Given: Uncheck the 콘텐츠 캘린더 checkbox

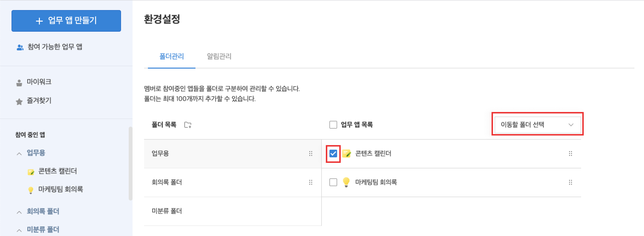Looking at the screenshot, I should pos(333,153).
